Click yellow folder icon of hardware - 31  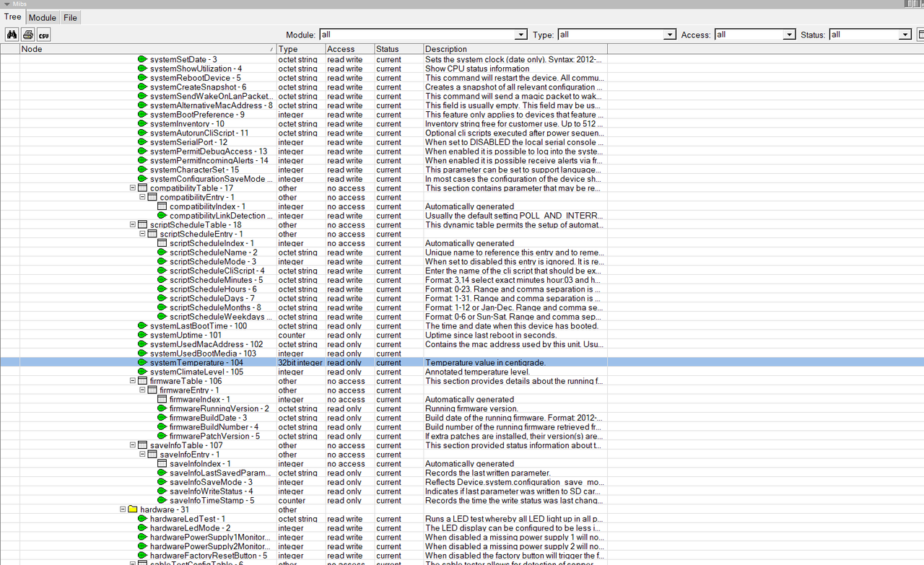pyautogui.click(x=133, y=509)
